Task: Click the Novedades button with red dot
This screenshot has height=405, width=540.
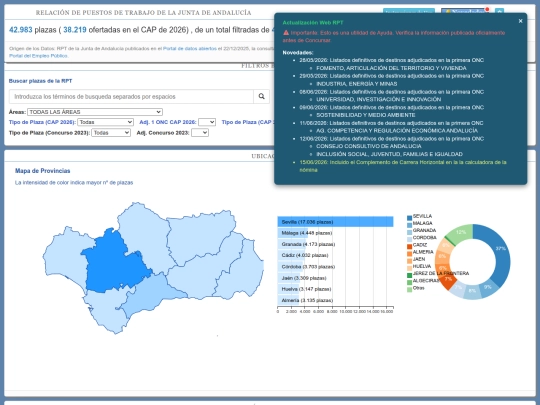Action: 465,11
